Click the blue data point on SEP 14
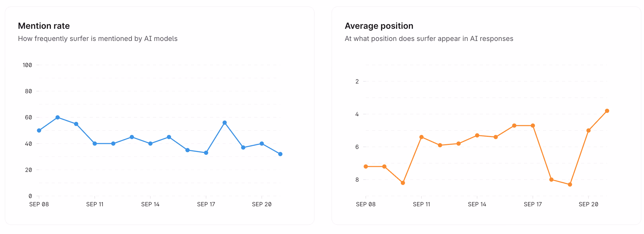Image resolution: width=644 pixels, height=234 pixels. tap(150, 144)
